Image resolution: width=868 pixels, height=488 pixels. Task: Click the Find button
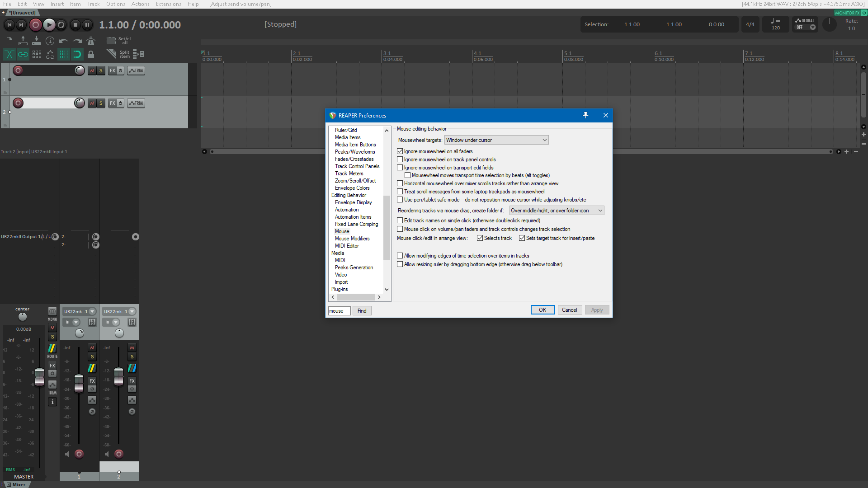[x=362, y=311]
